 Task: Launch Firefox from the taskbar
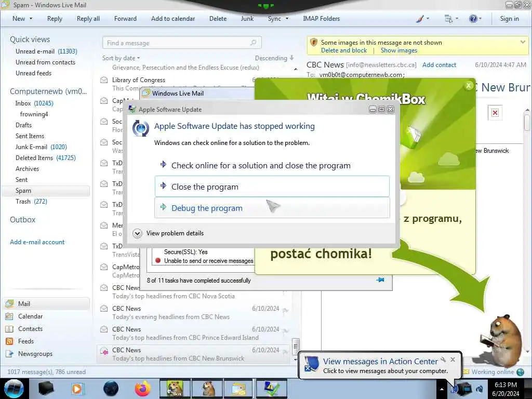tap(142, 389)
